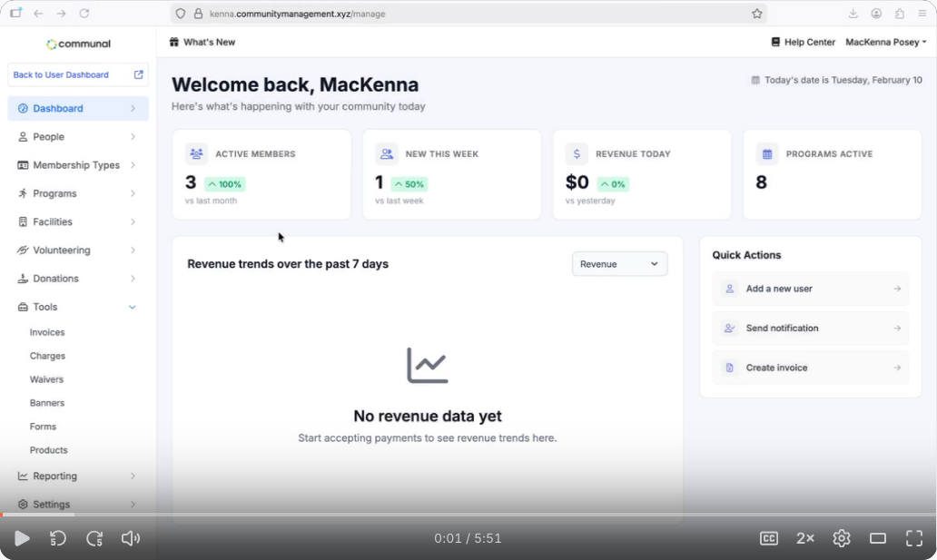Image resolution: width=937 pixels, height=560 pixels.
Task: Open the Invoices tool
Action: pos(47,332)
